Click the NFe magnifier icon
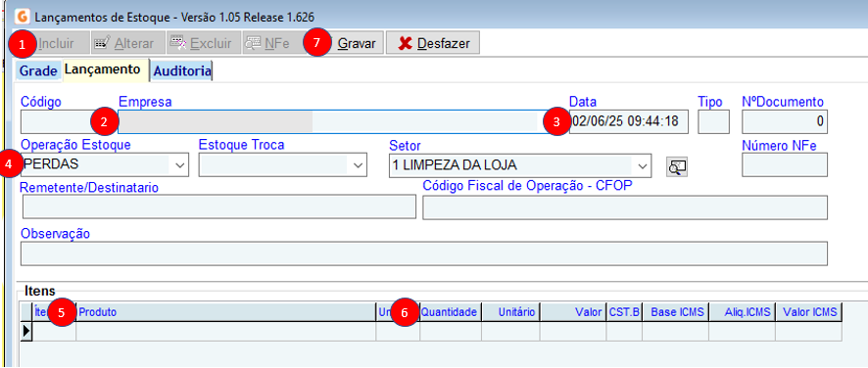 (254, 43)
